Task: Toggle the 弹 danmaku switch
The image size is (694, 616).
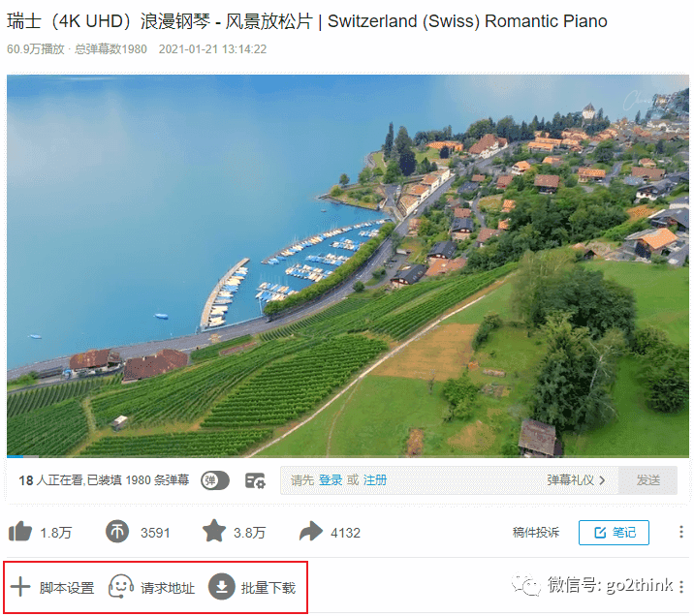Action: (215, 480)
